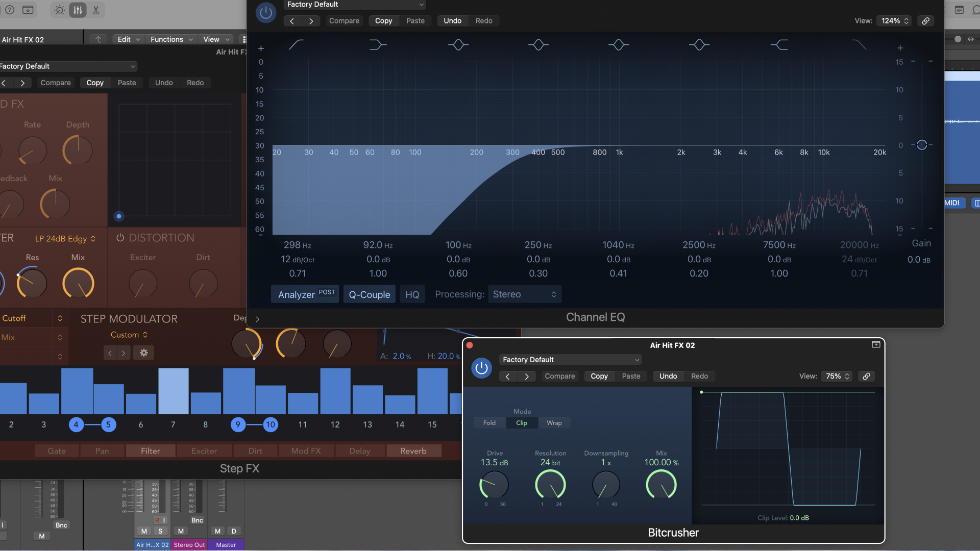The width and height of the screenshot is (980, 551).
Task: Mute the Air Hit FX 02 channel
Action: [144, 531]
